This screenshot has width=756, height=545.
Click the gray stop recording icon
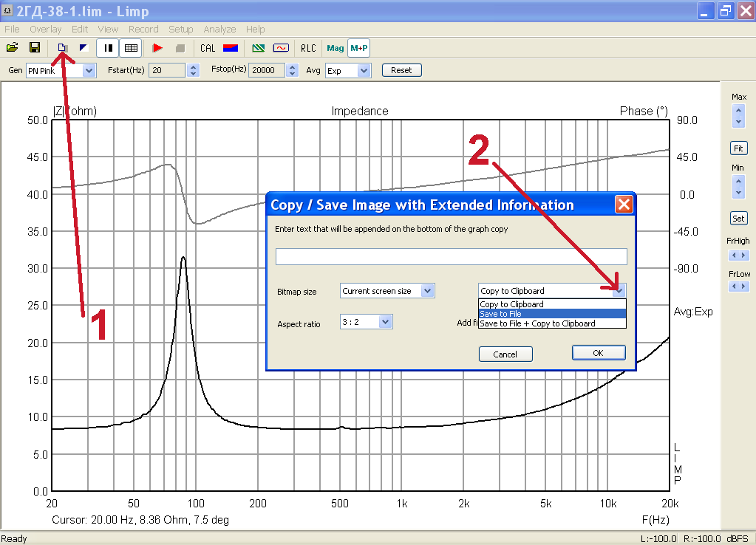[180, 48]
